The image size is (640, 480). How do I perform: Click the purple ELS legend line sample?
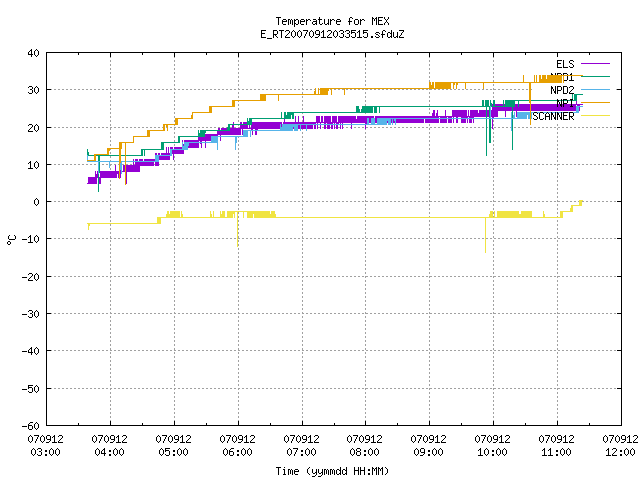point(595,64)
